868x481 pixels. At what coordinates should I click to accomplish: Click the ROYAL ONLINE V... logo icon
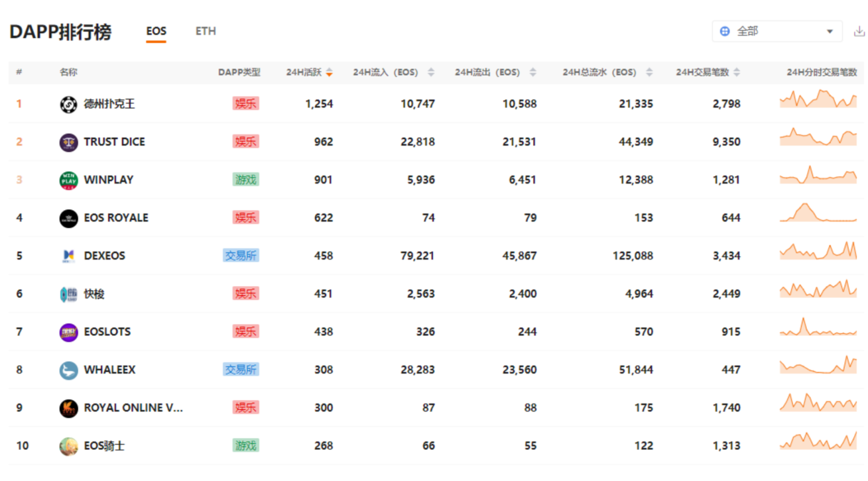point(68,408)
